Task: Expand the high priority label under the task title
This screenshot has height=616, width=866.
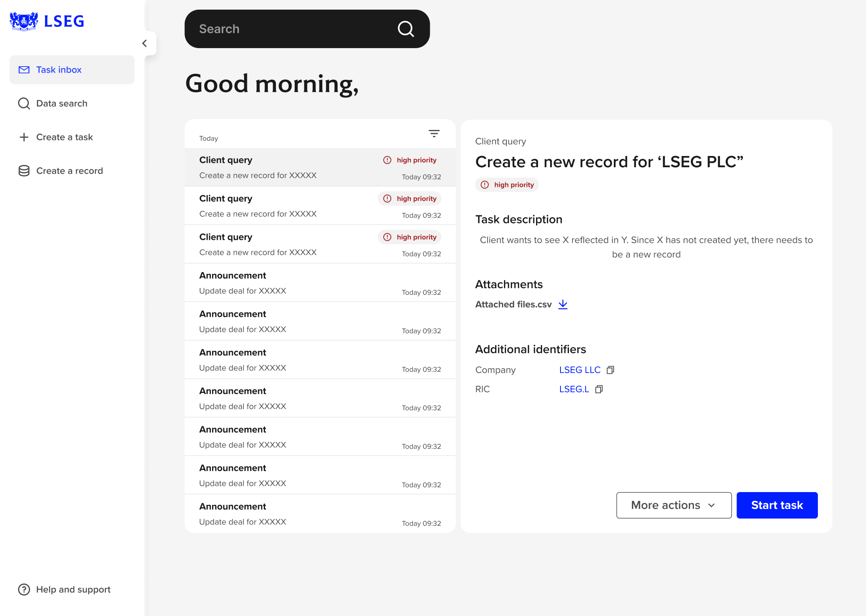Action: pos(507,184)
